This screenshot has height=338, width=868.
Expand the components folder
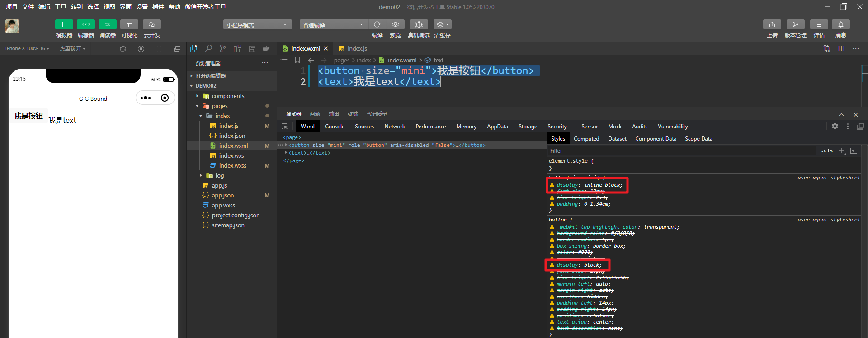[228, 96]
